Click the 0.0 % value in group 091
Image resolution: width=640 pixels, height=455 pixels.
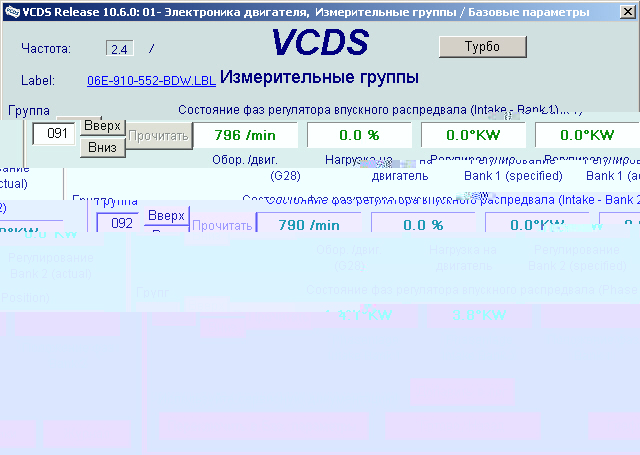[x=359, y=135]
